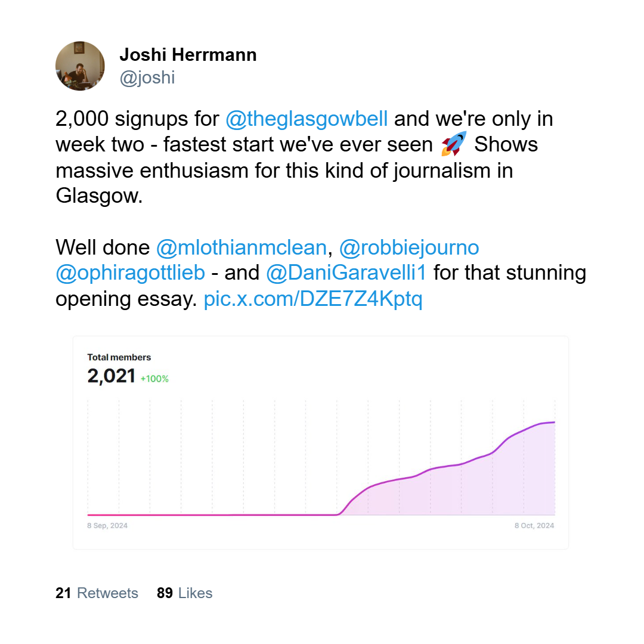Open the @ophiragottlieb mention
Screen dimensions: 644x644
coord(130,273)
